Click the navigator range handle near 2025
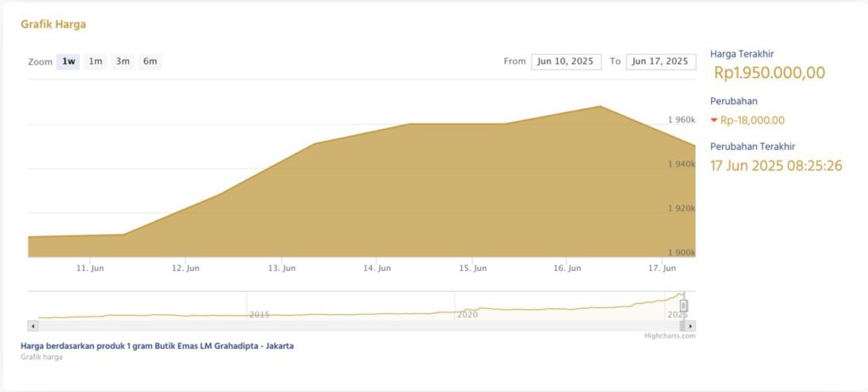Screen dimensions: 868x392 pyautogui.click(x=684, y=306)
